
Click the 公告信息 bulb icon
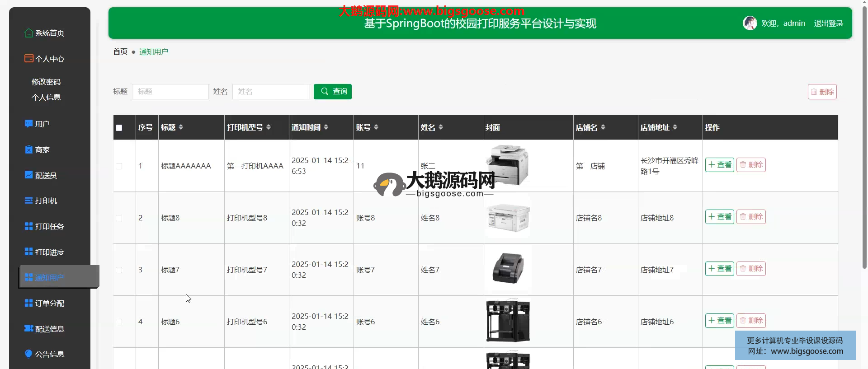tap(29, 354)
